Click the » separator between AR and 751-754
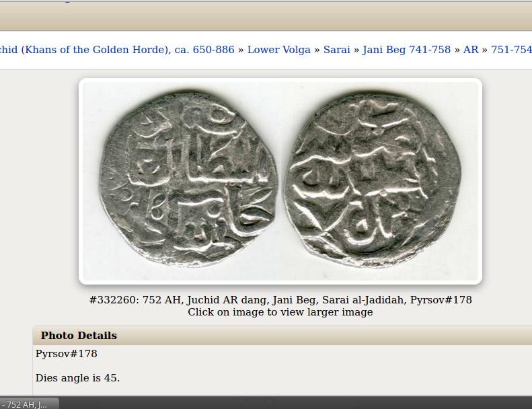Viewport: 532px width, 409px height. tap(484, 50)
